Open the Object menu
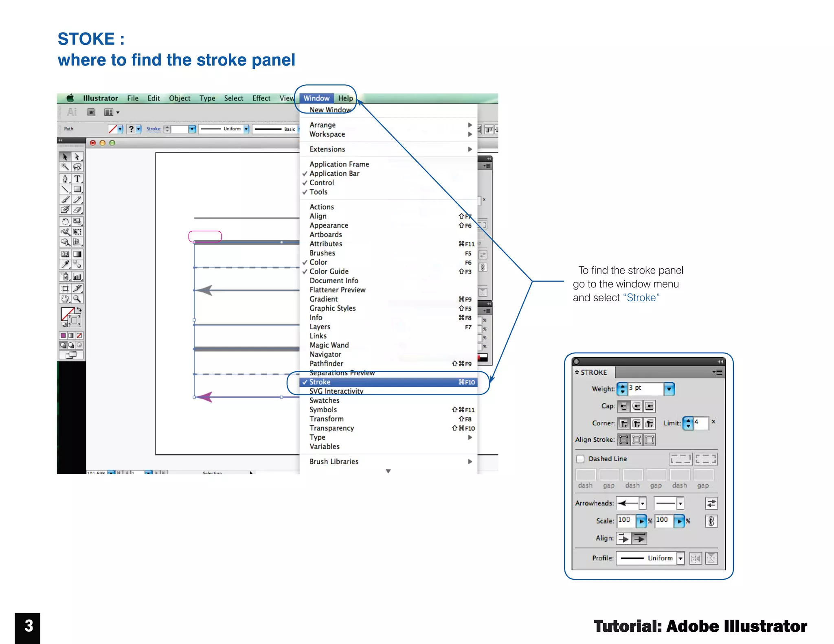Screen dimensions: 834x644 [x=180, y=98]
